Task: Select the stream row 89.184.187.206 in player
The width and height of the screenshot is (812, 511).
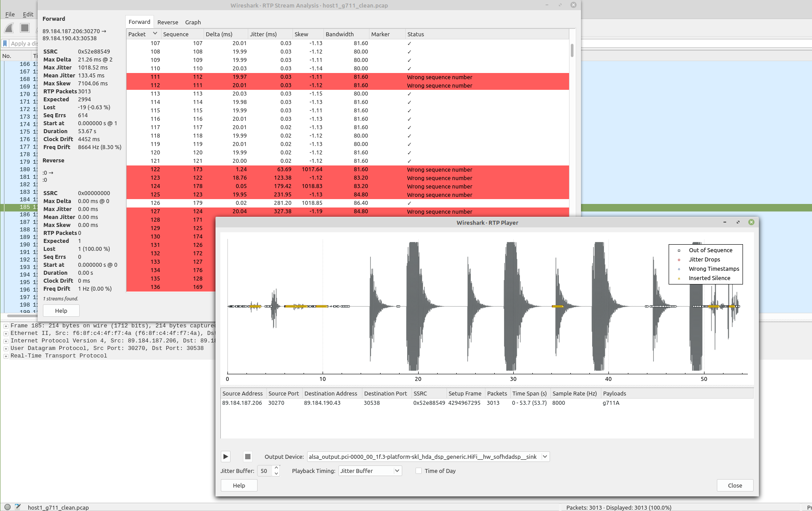Action: 487,403
